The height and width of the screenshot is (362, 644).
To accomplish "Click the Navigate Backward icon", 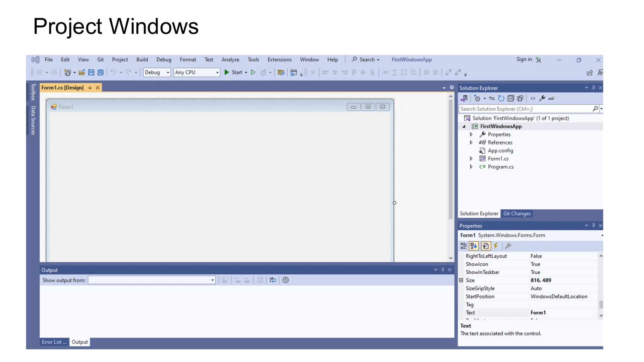I will 40,72.
